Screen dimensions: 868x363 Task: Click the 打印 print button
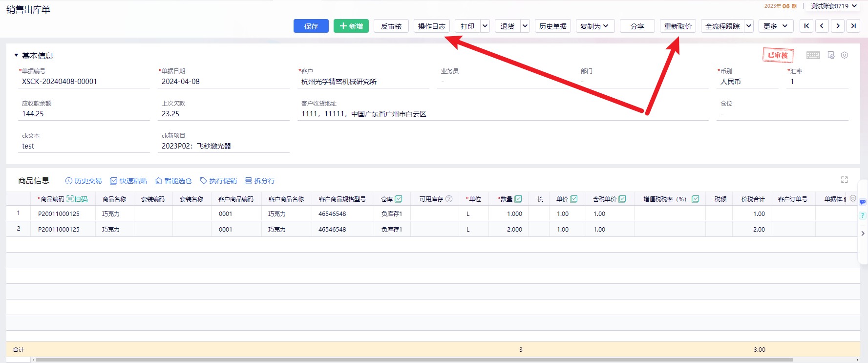pyautogui.click(x=467, y=26)
